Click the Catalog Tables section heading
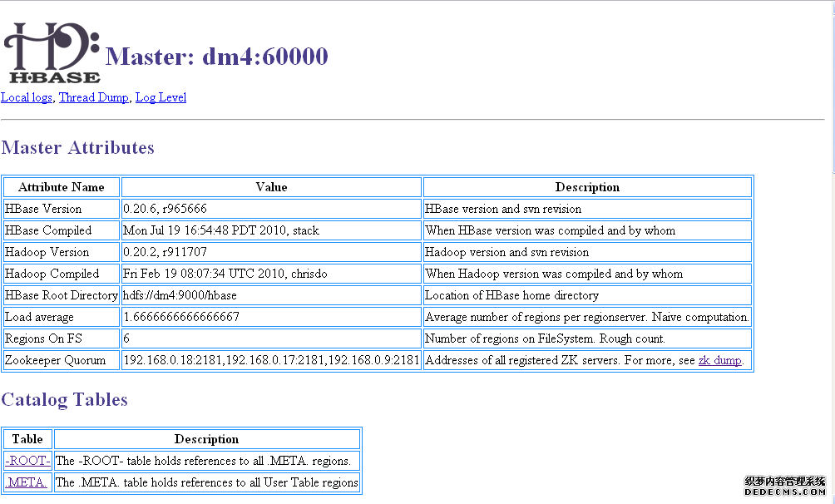The width and height of the screenshot is (835, 504). pos(64,400)
